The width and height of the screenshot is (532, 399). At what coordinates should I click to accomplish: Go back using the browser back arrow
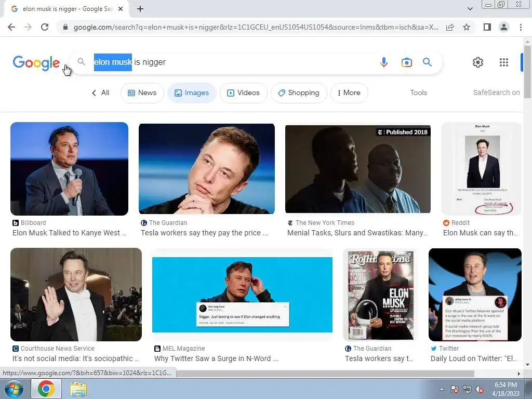pyautogui.click(x=11, y=27)
